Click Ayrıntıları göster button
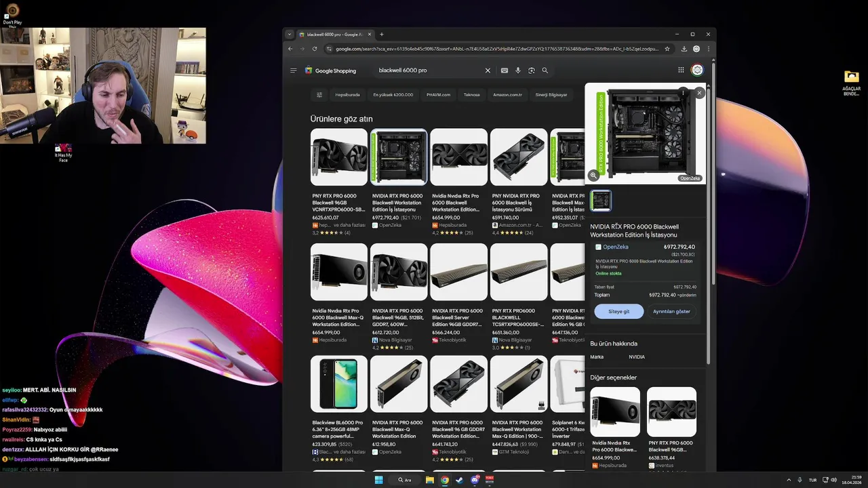This screenshot has height=488, width=868. pos(671,312)
